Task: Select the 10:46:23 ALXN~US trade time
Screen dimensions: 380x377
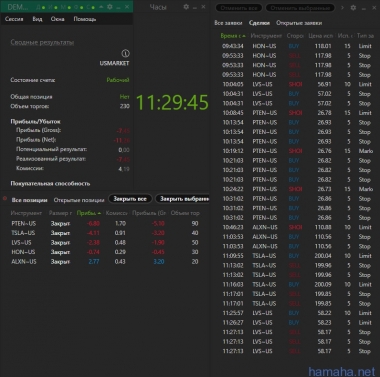Action: 233,227
